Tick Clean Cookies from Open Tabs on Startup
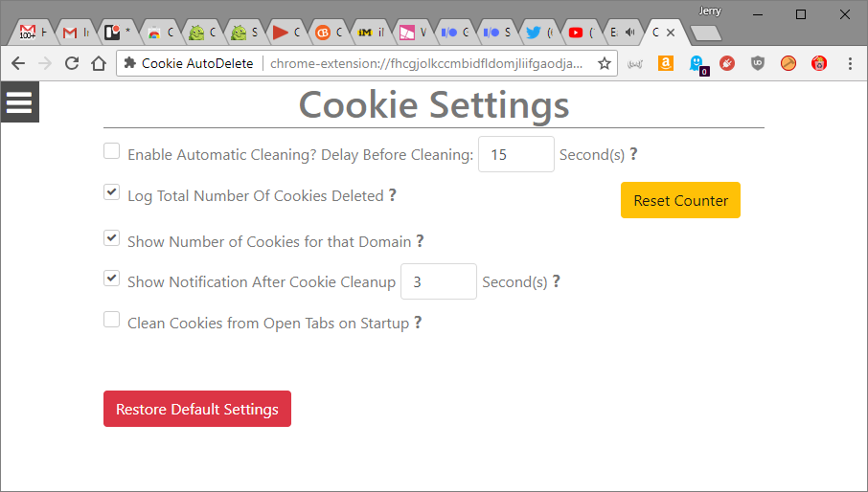 coord(112,320)
